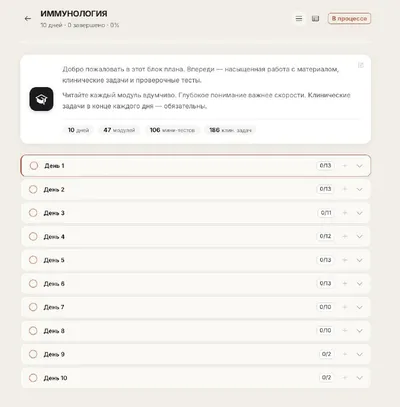The height and width of the screenshot is (407, 400).
Task: Mark День 9 complete via circle
Action: tap(33, 354)
